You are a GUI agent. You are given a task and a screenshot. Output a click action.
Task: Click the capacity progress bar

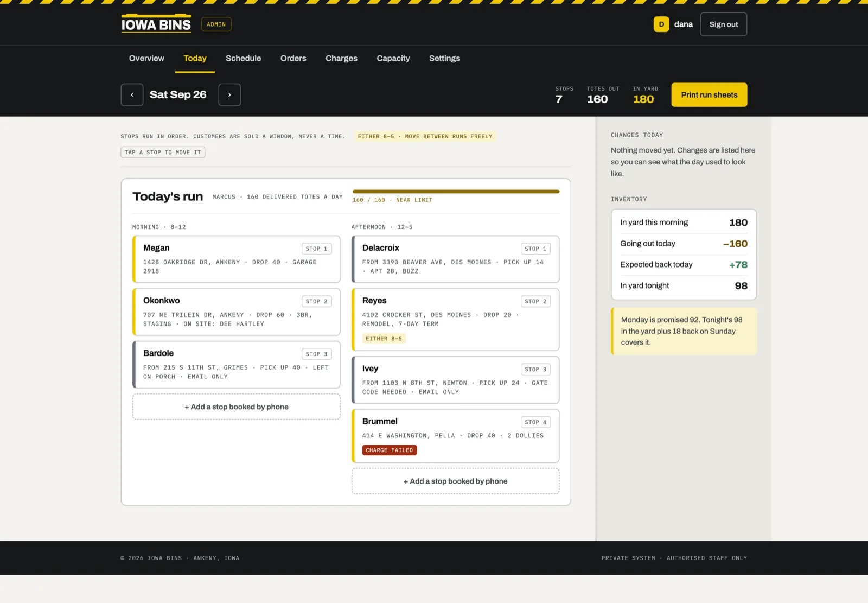pos(456,192)
